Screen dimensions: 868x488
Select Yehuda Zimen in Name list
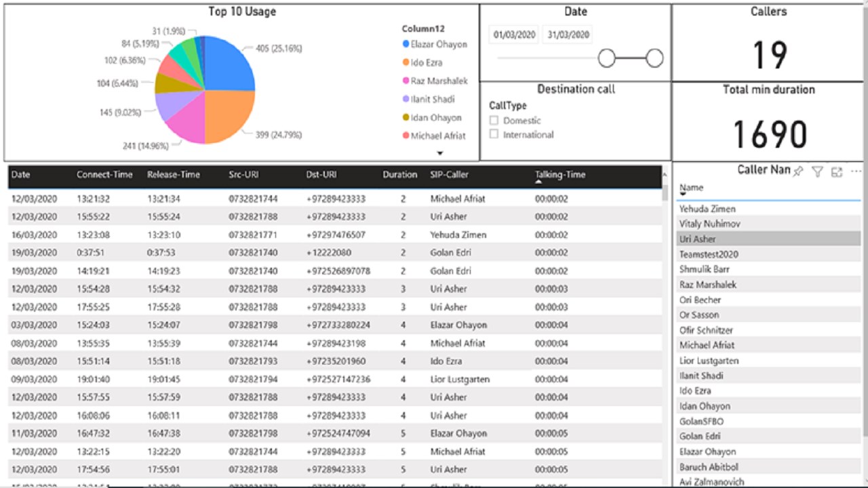coord(768,209)
